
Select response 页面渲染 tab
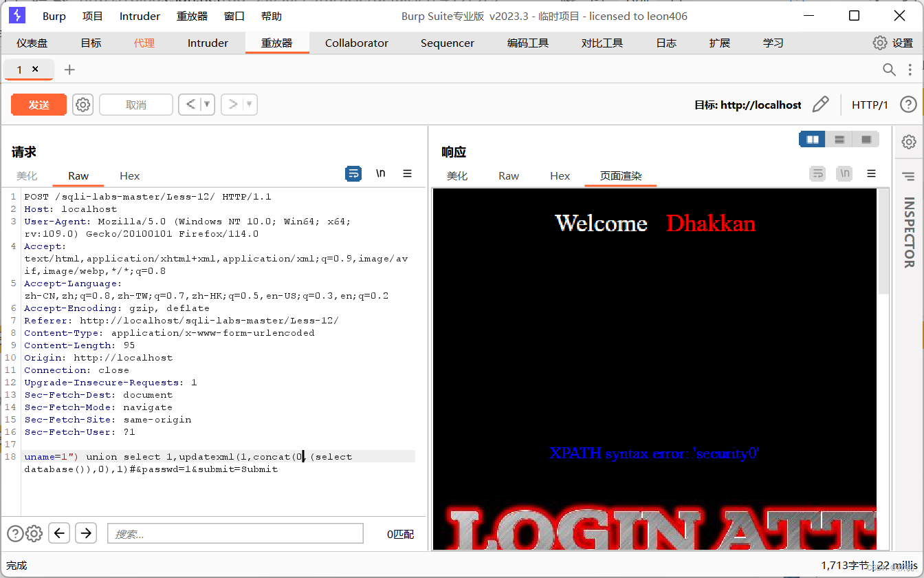coord(621,175)
